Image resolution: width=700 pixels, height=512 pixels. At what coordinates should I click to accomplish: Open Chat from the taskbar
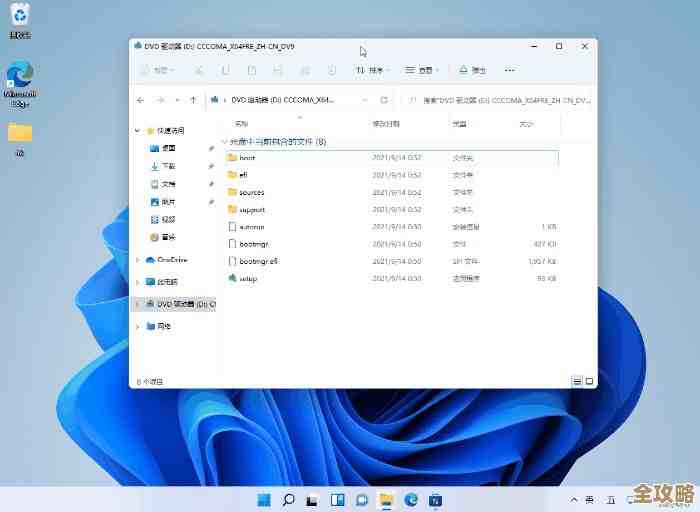[x=362, y=500]
